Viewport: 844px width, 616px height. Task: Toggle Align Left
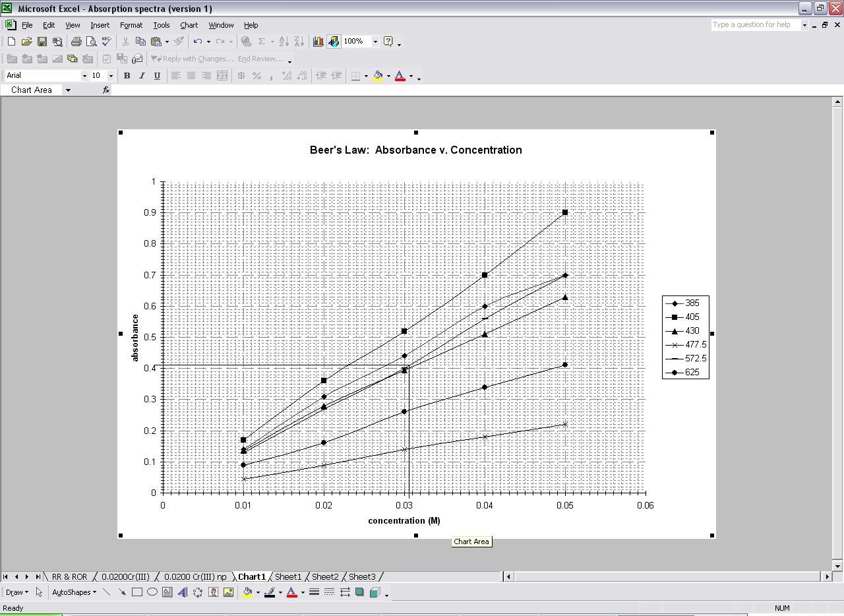pos(175,76)
